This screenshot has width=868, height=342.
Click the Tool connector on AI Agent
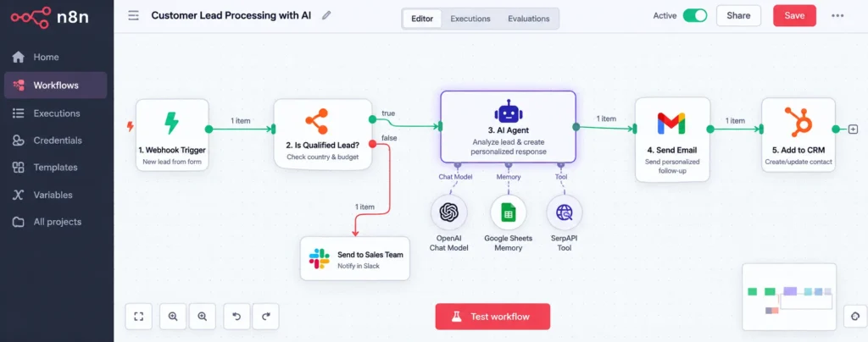coord(561,164)
